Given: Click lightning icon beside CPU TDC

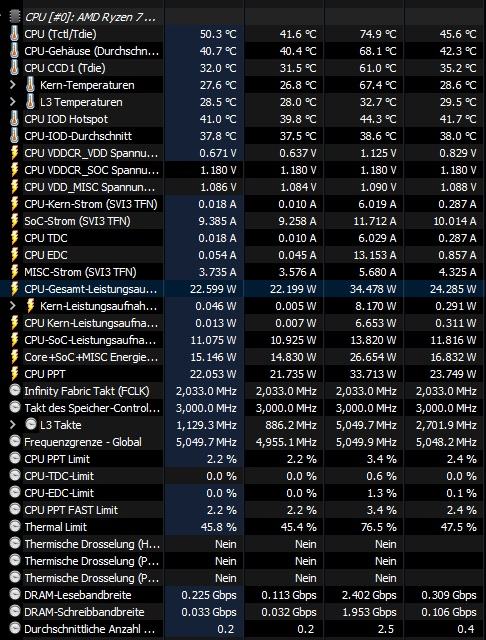Looking at the screenshot, I should [x=14, y=238].
